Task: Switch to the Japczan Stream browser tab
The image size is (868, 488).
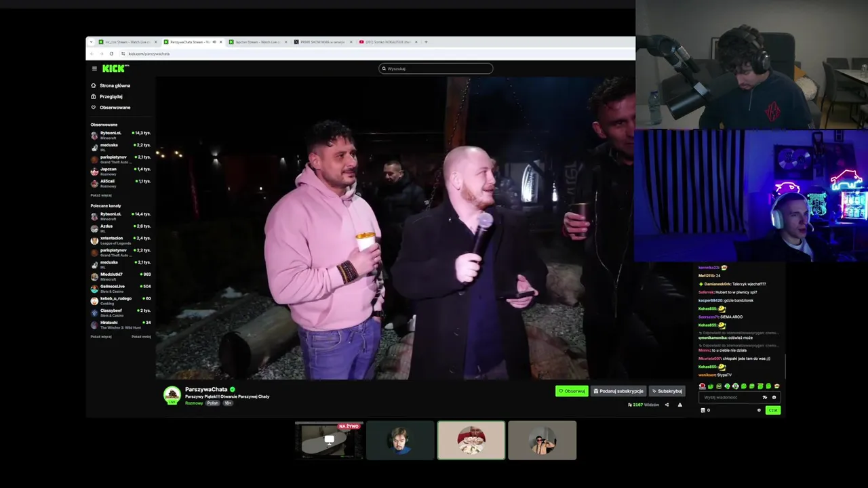Action: click(257, 42)
